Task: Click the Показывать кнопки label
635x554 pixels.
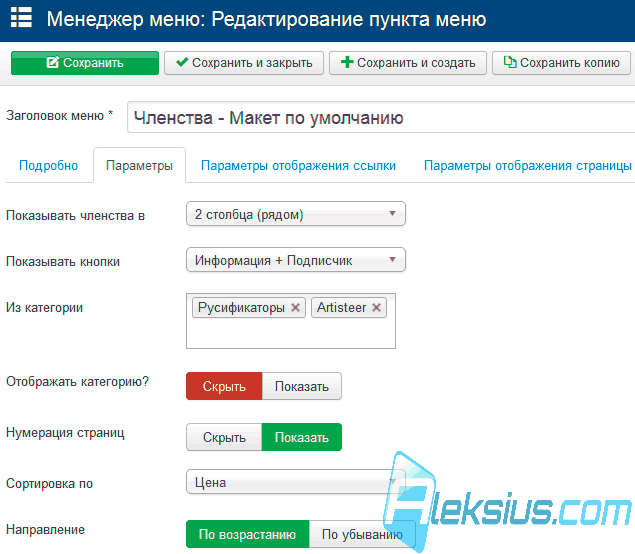Action: click(63, 262)
